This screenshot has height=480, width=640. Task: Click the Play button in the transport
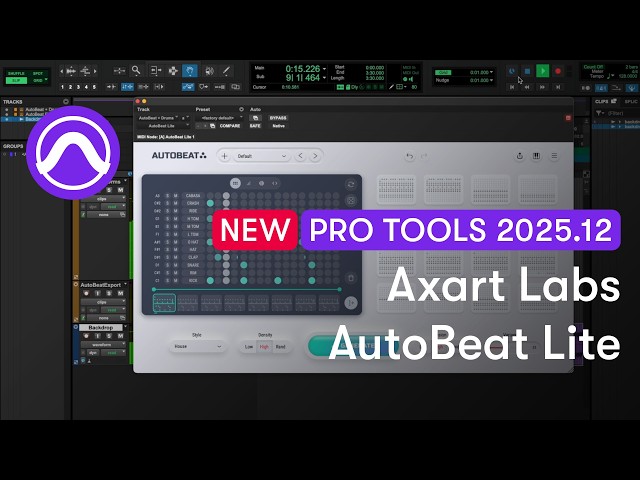pyautogui.click(x=542, y=71)
